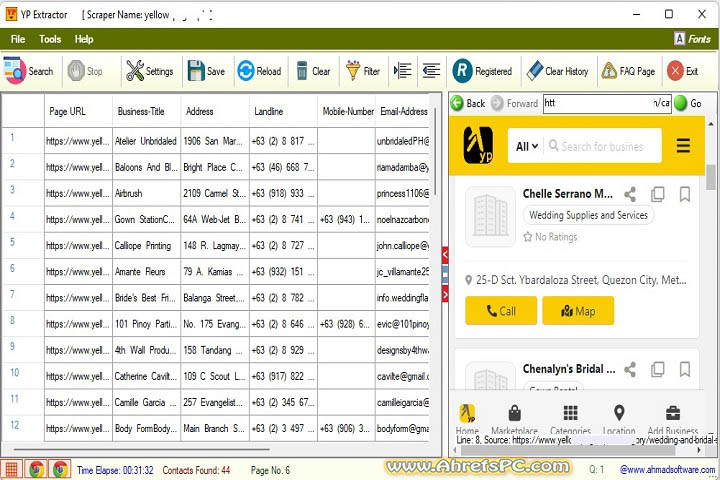Select the Calliope Printing cell
Screen dimensions: 720x480
point(146,246)
